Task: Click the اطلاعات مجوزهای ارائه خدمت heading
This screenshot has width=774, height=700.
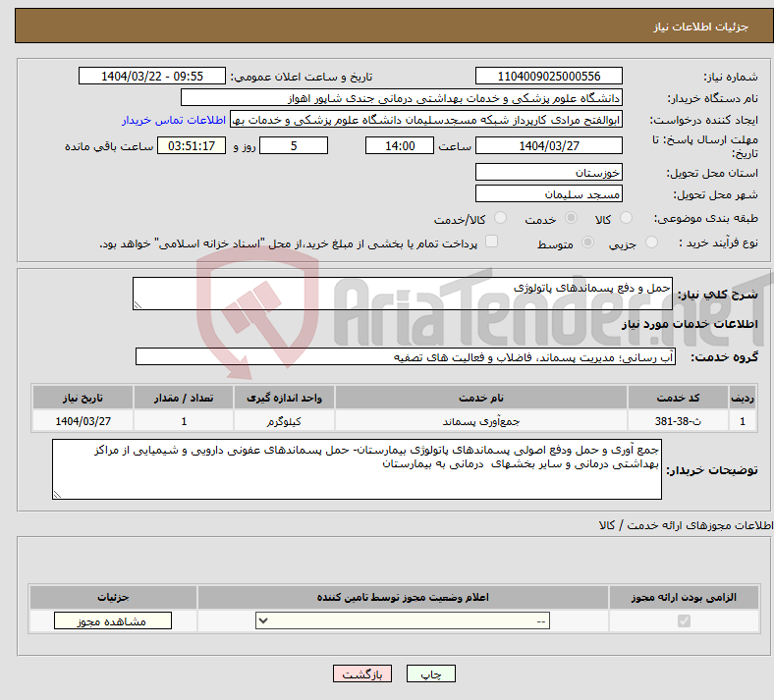Action: (x=687, y=525)
